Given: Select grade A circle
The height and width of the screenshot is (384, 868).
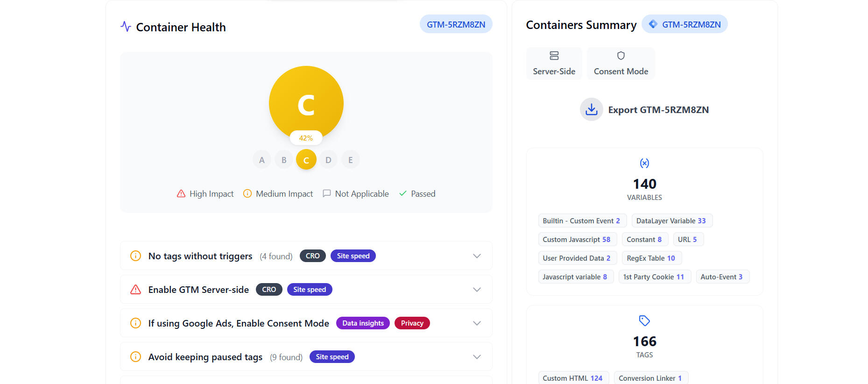Looking at the screenshot, I should (262, 160).
